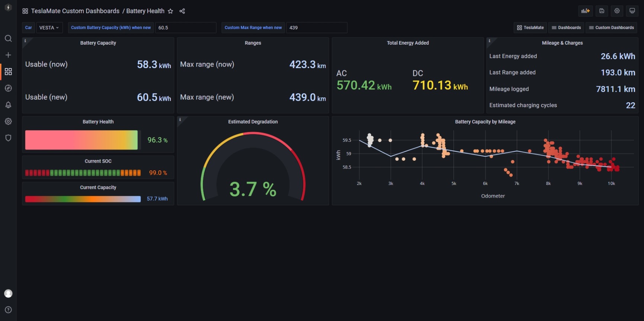Viewport: 644px width, 321px height.
Task: Open the Explore compass icon
Action: tap(8, 88)
